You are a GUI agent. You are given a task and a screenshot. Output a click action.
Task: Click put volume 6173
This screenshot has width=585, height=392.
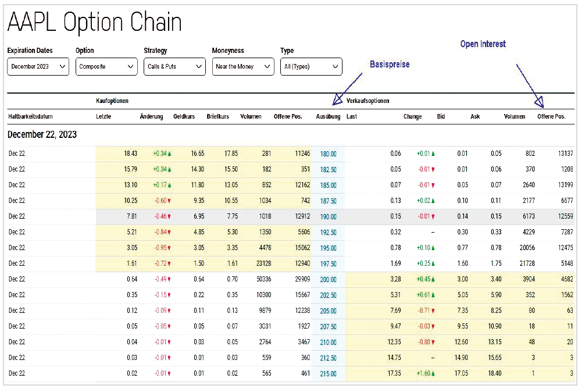pos(529,216)
